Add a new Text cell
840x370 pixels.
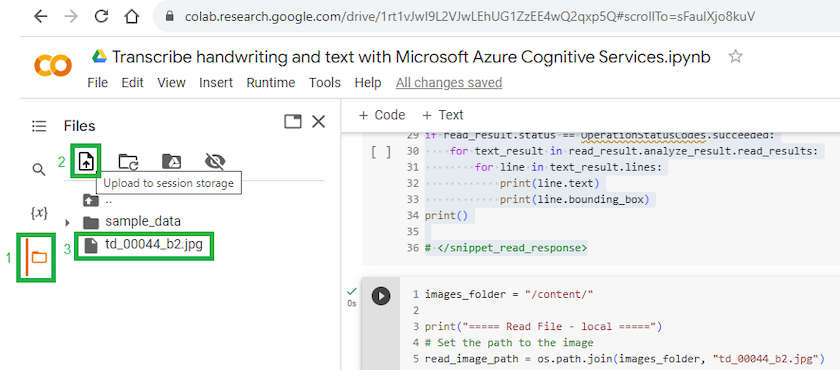click(442, 115)
